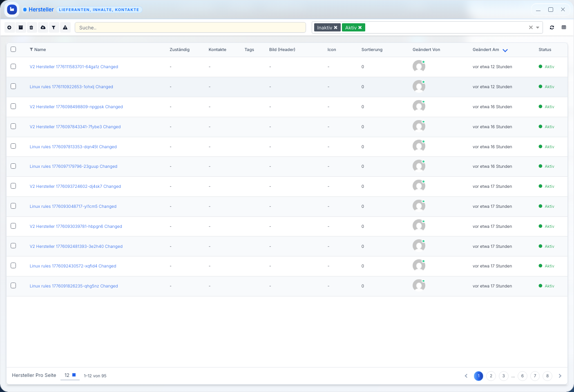The image size is (574, 392).
Task: Check row V2 Hersteller 1776098498809-npgpsk
Action: click(13, 106)
